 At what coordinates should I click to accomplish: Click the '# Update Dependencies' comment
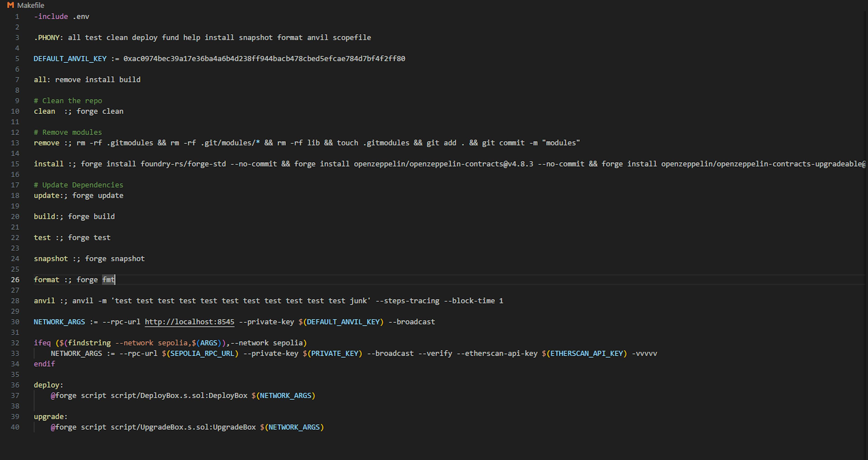tap(78, 185)
